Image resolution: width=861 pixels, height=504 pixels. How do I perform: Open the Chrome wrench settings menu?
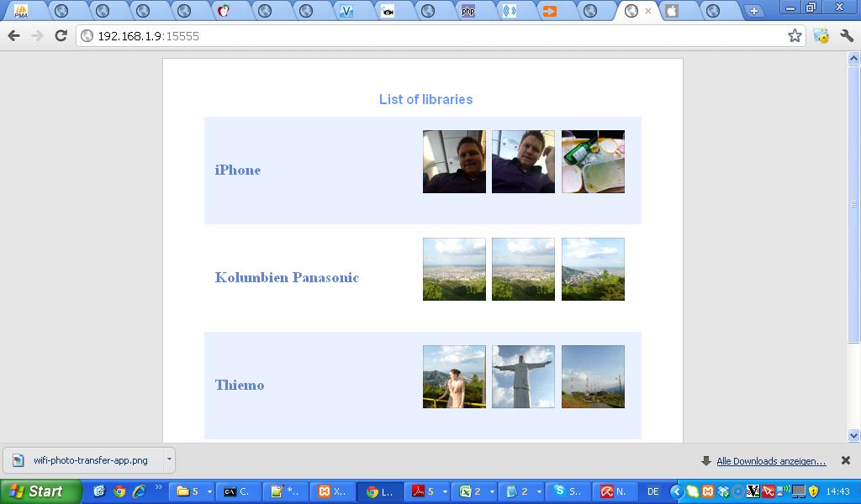click(x=847, y=36)
